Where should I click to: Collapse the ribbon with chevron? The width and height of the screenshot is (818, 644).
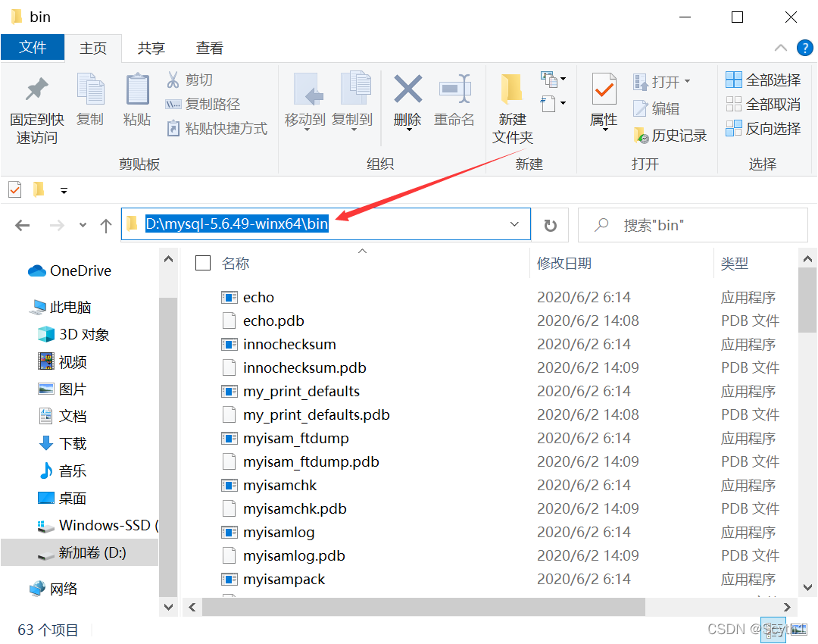point(780,48)
